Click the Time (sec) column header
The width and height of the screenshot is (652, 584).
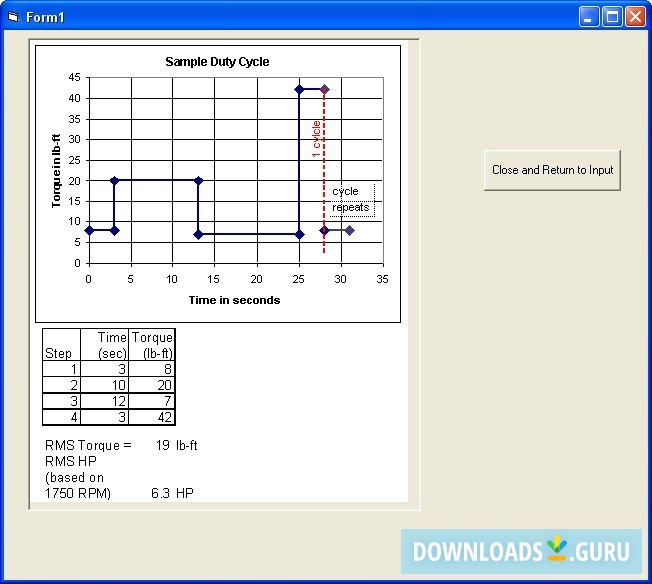[105, 345]
